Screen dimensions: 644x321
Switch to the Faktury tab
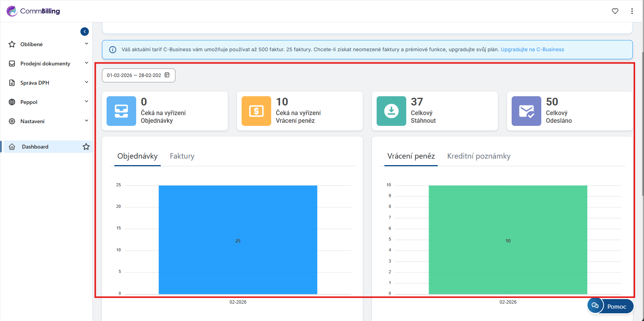pos(182,156)
